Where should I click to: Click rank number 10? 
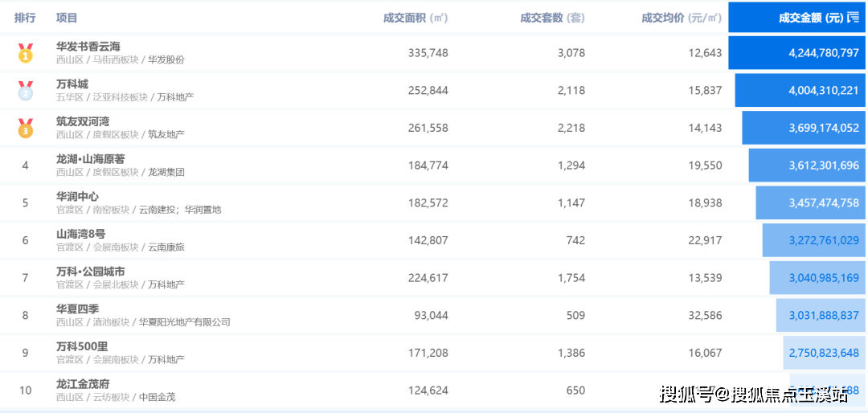tap(26, 391)
